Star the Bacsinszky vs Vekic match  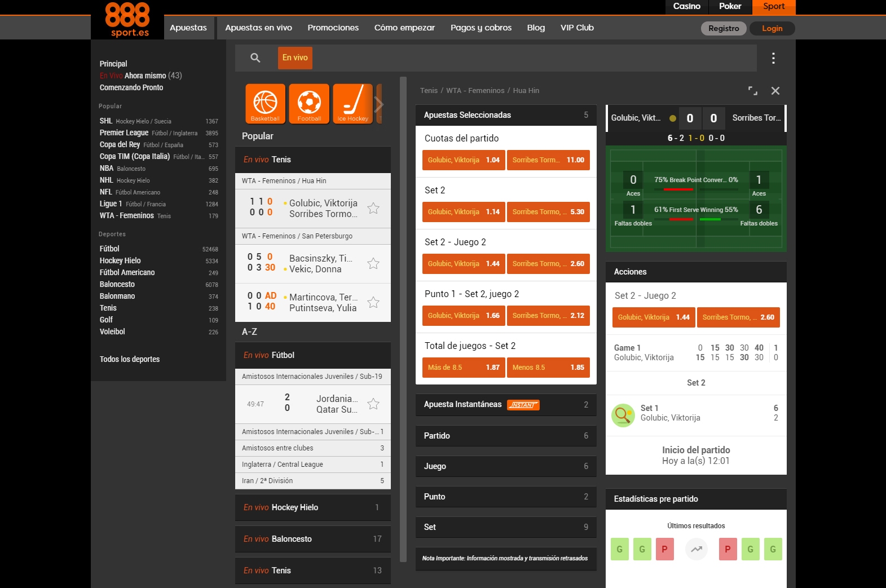coord(373,264)
